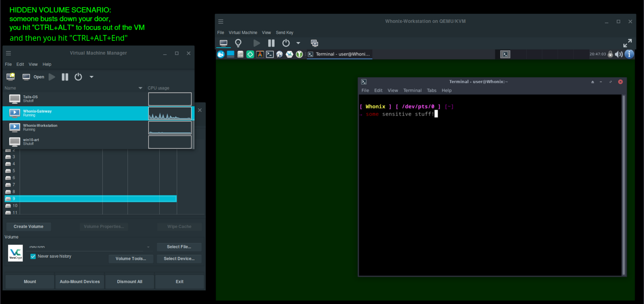Click volume speaker icon in Whonix panel
This screenshot has width=644, height=304.
pyautogui.click(x=619, y=54)
